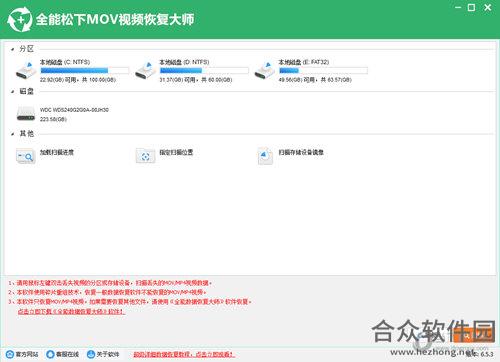
Task: Click the 本地磁盘 (D: NTFS) label
Action: click(184, 62)
